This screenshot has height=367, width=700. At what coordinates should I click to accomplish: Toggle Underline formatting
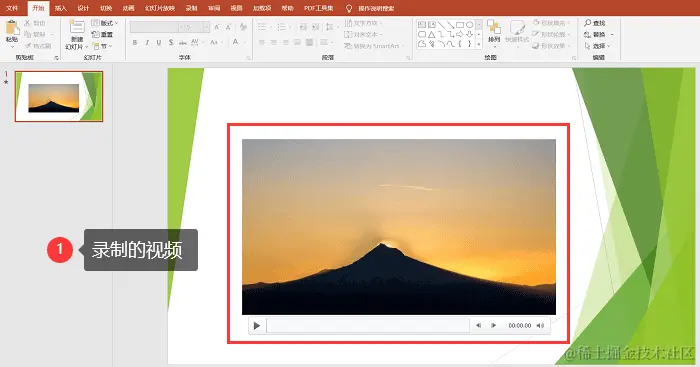[x=159, y=42]
